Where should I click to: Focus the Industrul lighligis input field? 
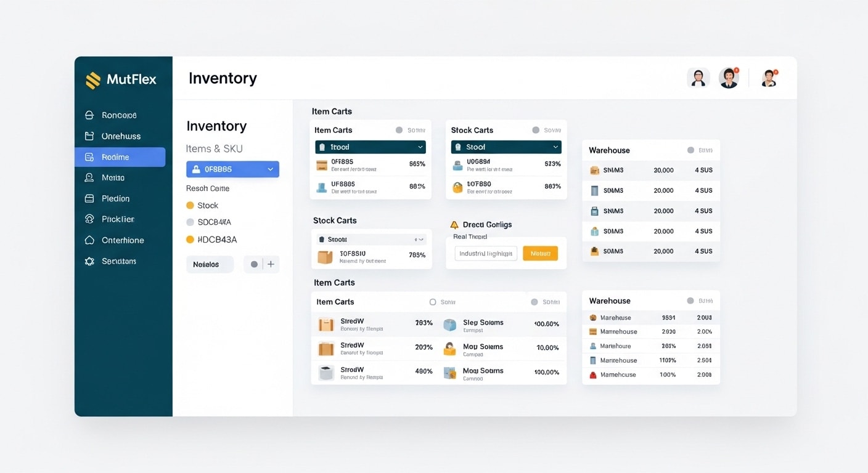486,253
